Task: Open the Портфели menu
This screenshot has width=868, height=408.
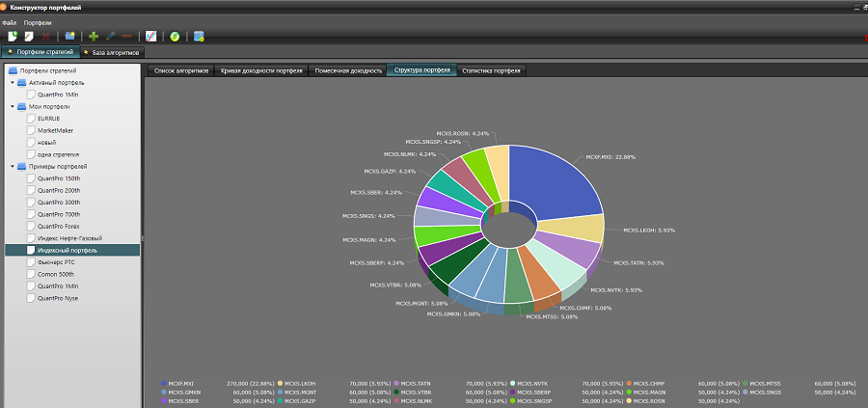Action: tap(38, 21)
